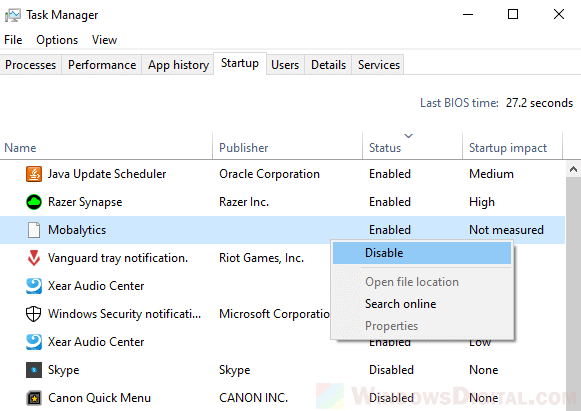Click the Canon Quick Menu icon
The width and height of the screenshot is (581, 411).
pos(34,398)
